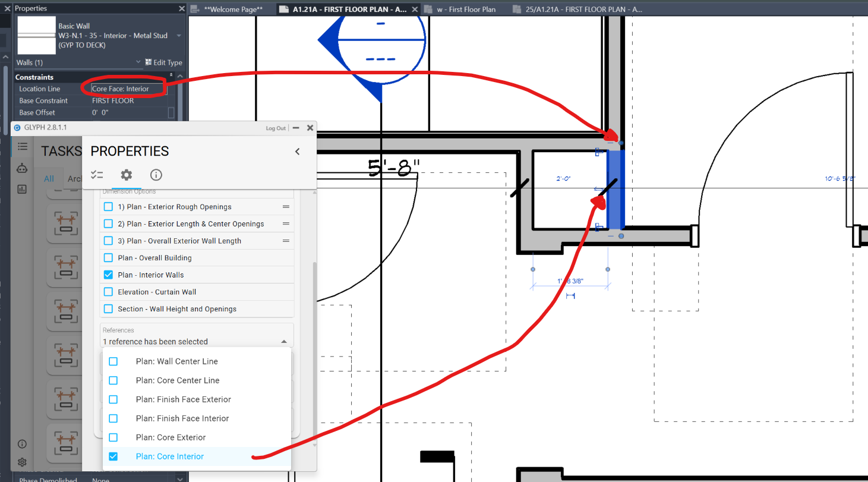Open the Basic Wall type selector dropdown
This screenshot has height=482, width=868.
coord(179,36)
